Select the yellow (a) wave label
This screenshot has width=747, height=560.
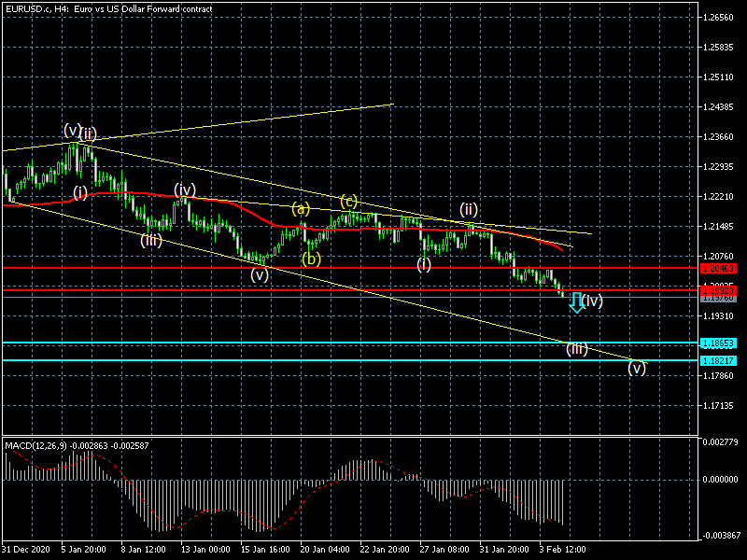tap(301, 208)
